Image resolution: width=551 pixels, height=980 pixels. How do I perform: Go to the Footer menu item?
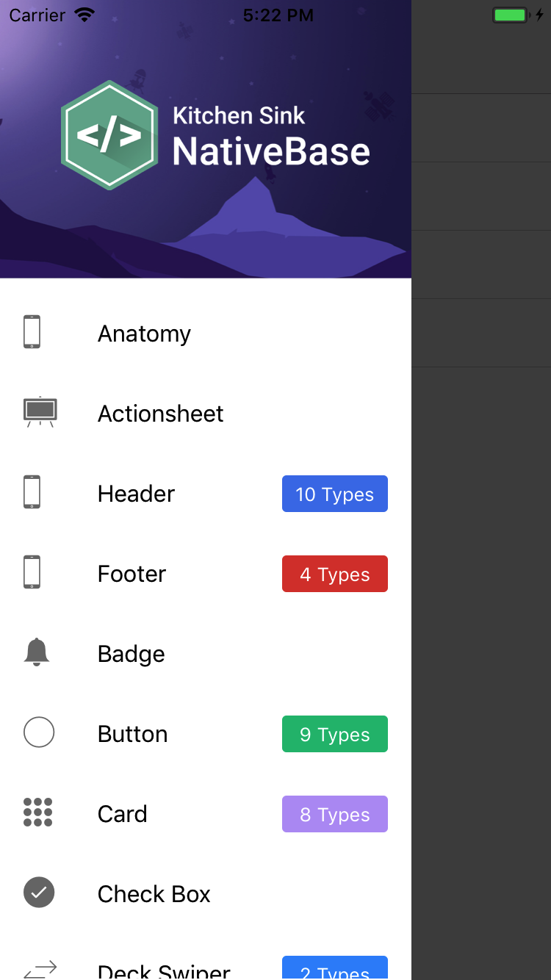click(x=132, y=574)
